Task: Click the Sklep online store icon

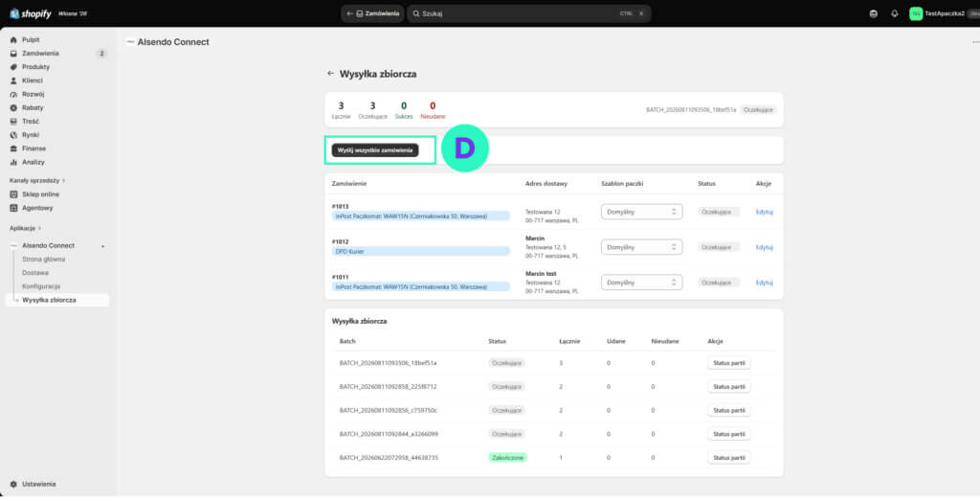Action: coord(13,194)
